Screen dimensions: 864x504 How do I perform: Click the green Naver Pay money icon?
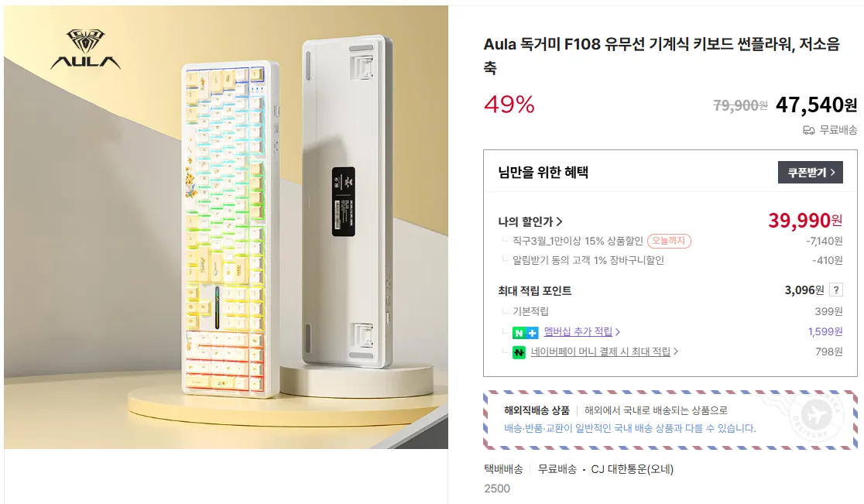click(519, 352)
